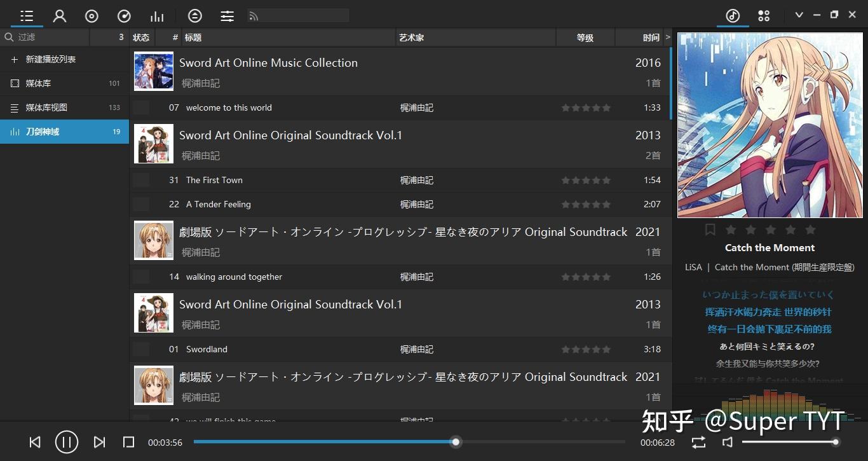868x461 pixels.
Task: Click the Sword Art Online Music Collection cover
Action: [153, 71]
